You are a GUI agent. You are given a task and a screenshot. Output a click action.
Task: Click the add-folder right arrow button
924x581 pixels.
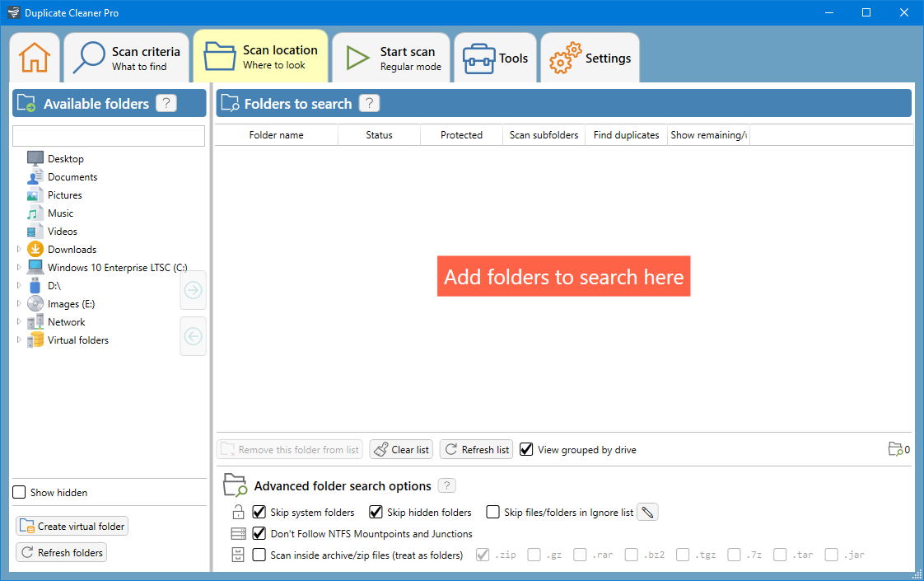(x=194, y=290)
